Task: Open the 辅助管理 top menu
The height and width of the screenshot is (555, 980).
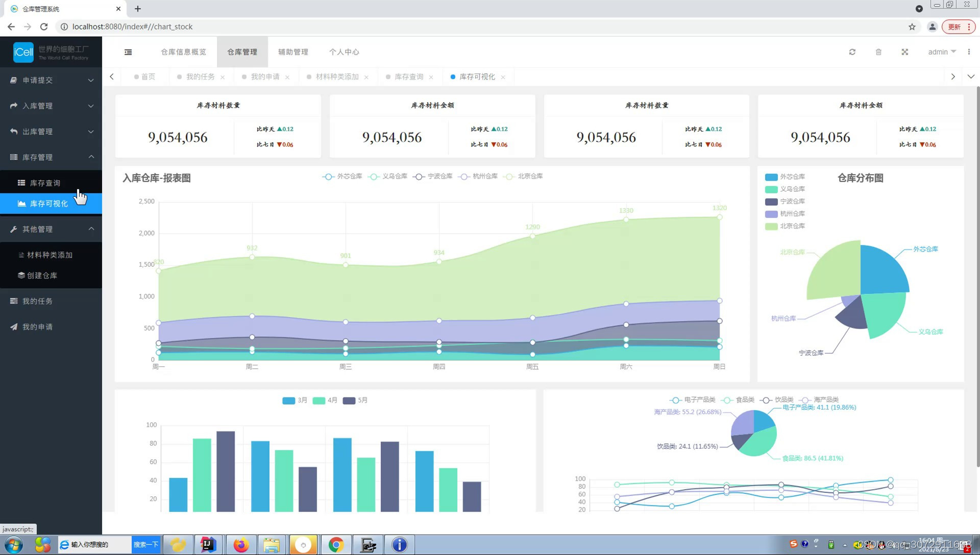Action: coord(293,52)
